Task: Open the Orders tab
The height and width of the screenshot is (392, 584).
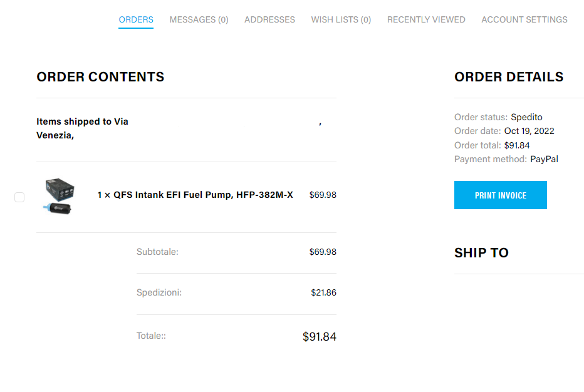Action: pyautogui.click(x=136, y=19)
